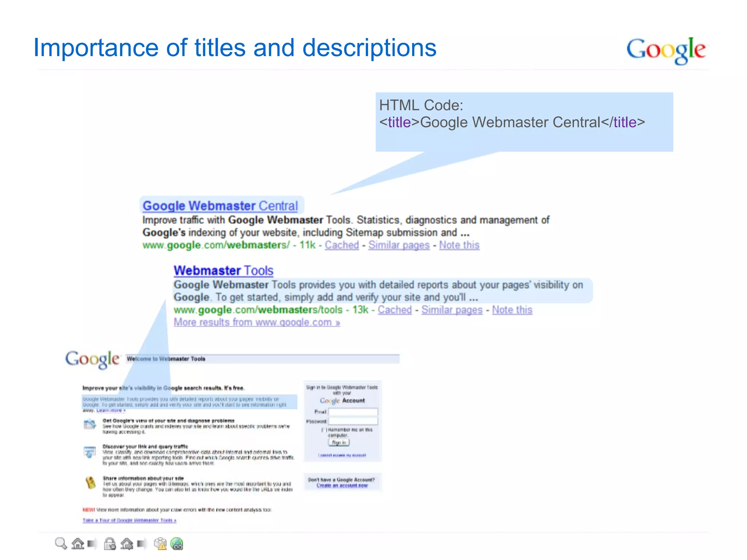Click Note this for the webmasters/tools result

click(x=512, y=310)
